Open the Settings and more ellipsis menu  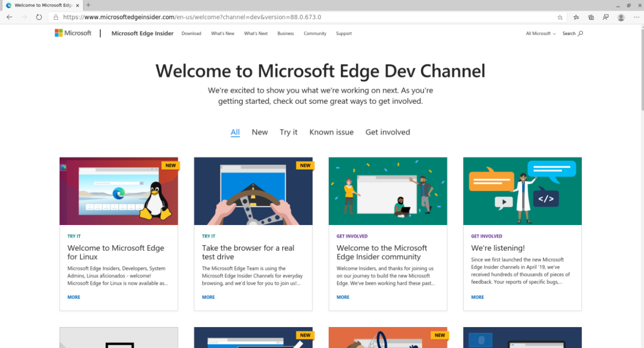(636, 17)
